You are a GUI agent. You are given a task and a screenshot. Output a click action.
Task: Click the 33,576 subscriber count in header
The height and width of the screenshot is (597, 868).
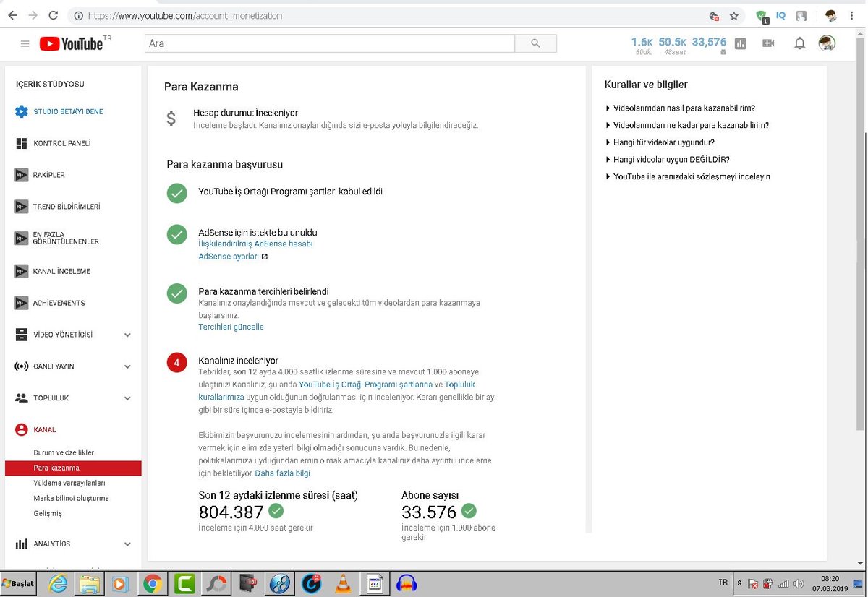[x=709, y=43]
